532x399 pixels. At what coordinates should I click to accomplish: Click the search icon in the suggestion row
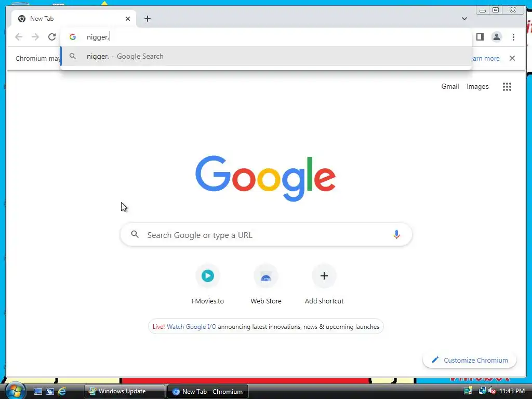click(72, 56)
